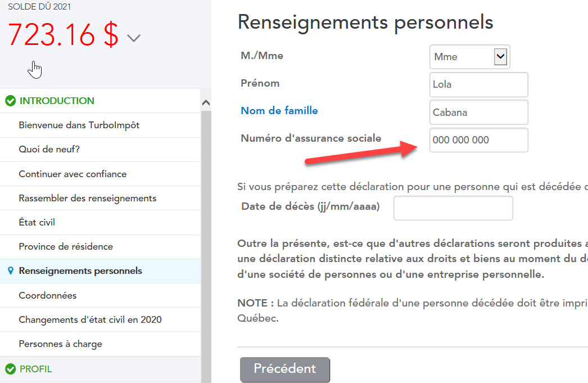This screenshot has height=383, width=588.
Task: Open Changements d'état civil en 2020
Action: pos(90,320)
